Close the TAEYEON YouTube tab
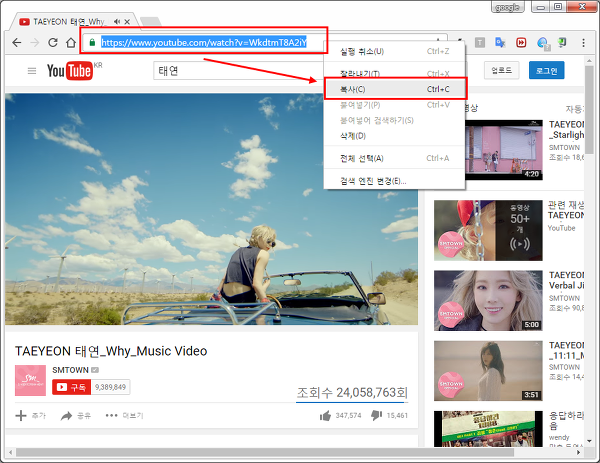Viewport: 600px width, 463px height. coord(127,22)
